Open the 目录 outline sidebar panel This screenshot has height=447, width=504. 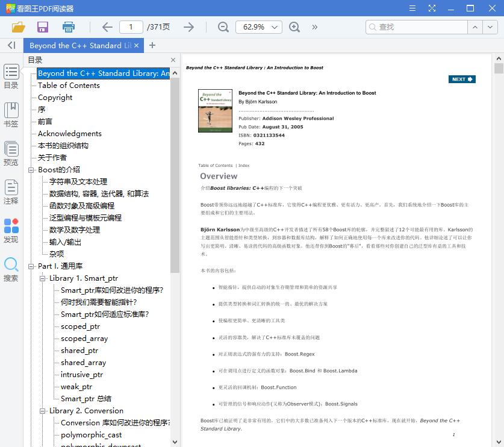tap(11, 77)
